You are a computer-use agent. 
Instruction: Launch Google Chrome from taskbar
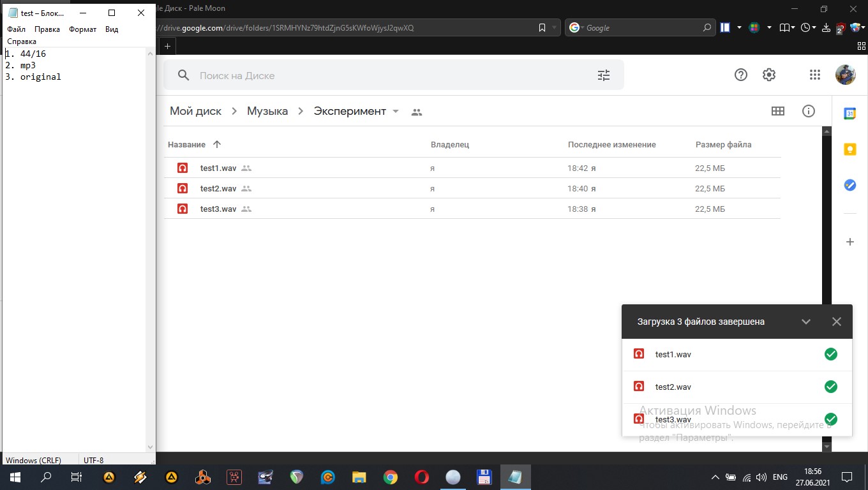391,477
